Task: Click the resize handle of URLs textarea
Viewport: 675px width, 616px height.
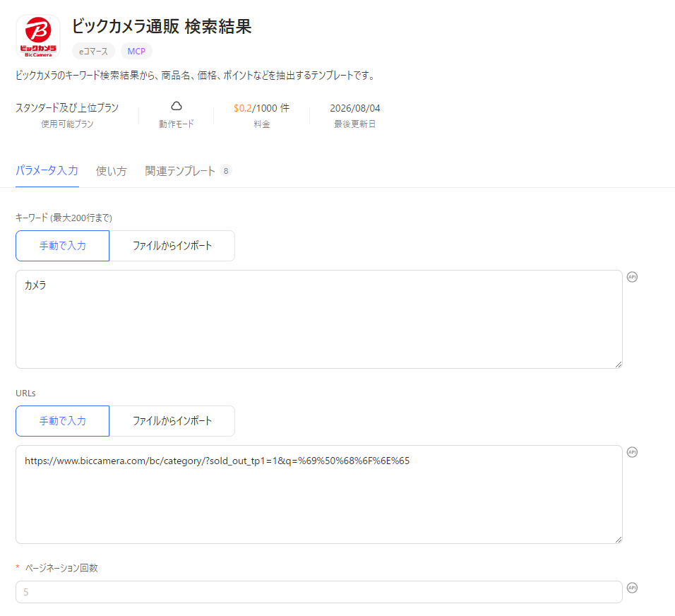Action: (619, 540)
